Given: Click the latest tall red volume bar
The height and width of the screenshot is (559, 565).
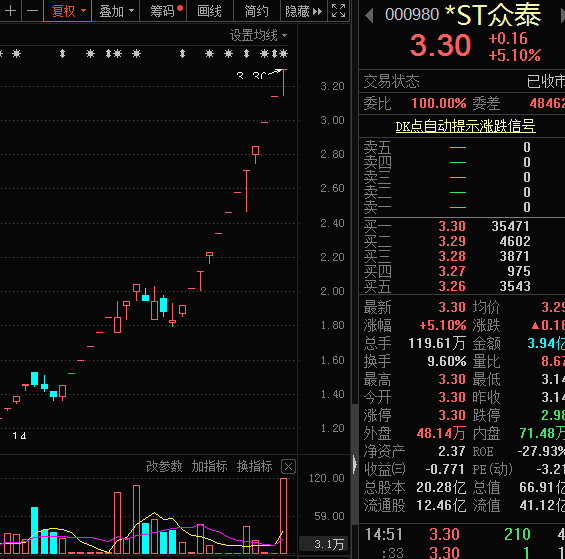Looking at the screenshot, I should tap(284, 516).
